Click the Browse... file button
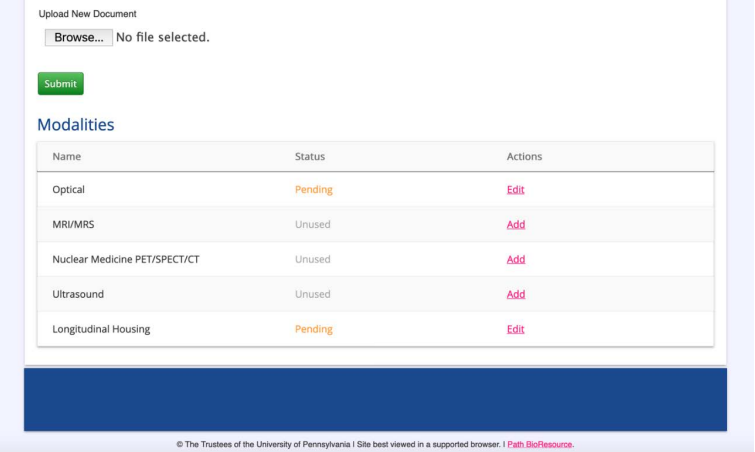This screenshot has height=452, width=755. click(x=78, y=38)
